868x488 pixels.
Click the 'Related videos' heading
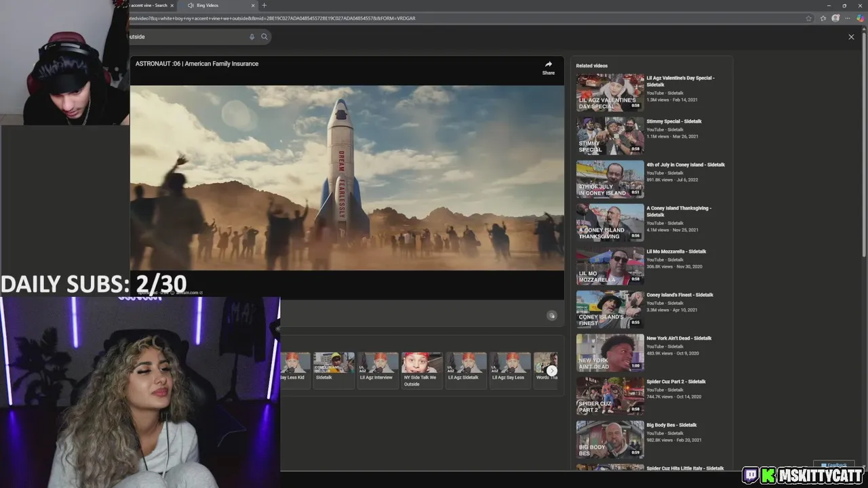click(592, 66)
